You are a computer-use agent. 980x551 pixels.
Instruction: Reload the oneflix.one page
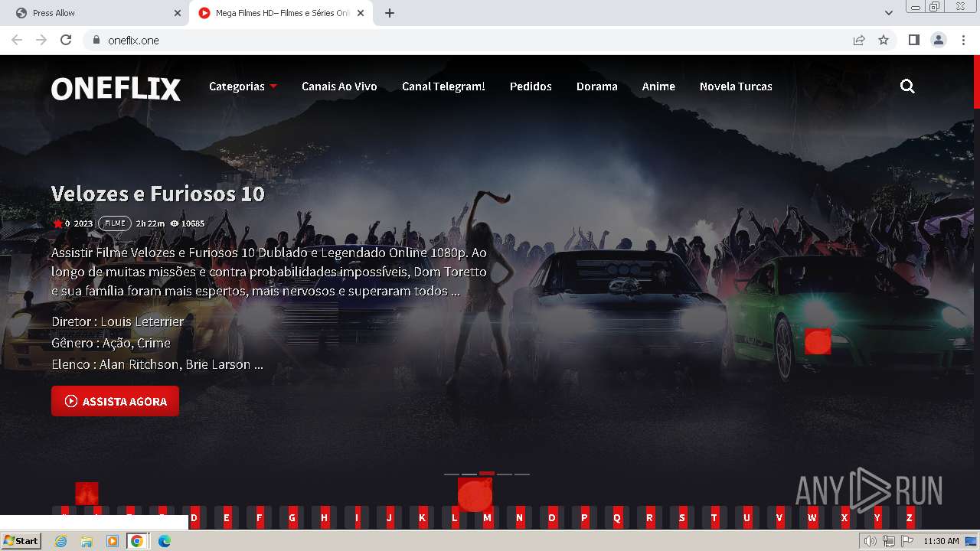(66, 40)
